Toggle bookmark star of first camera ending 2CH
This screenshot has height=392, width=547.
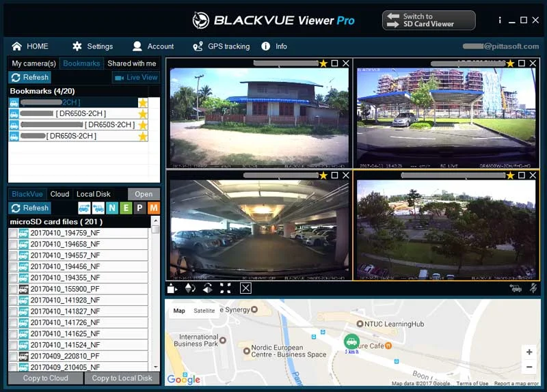coord(143,102)
